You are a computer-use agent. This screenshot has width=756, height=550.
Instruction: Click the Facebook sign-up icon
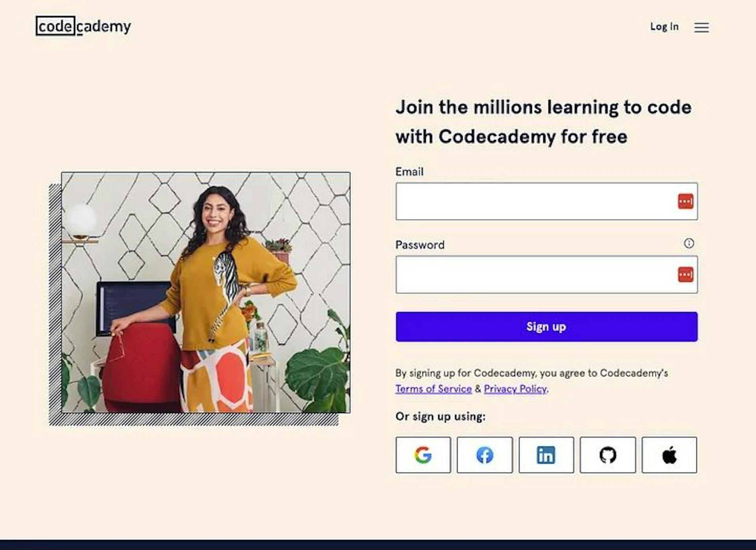485,455
